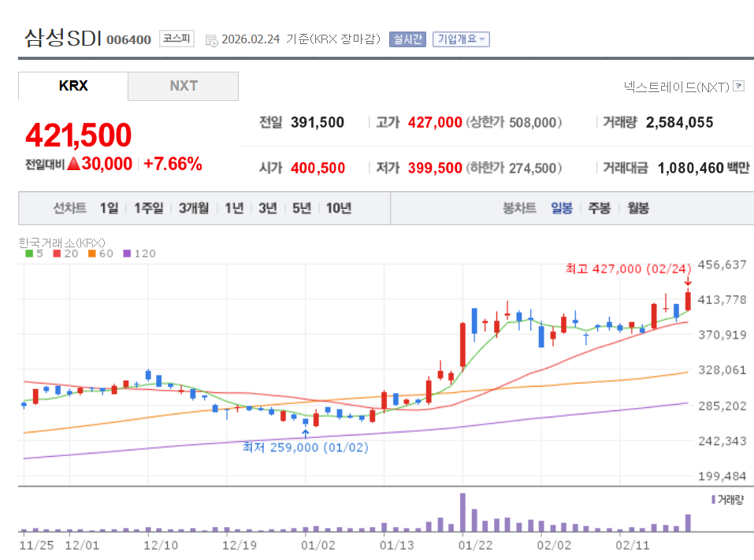The image size is (754, 560).
Task: Select the KRX exchange tab
Action: coord(73,86)
